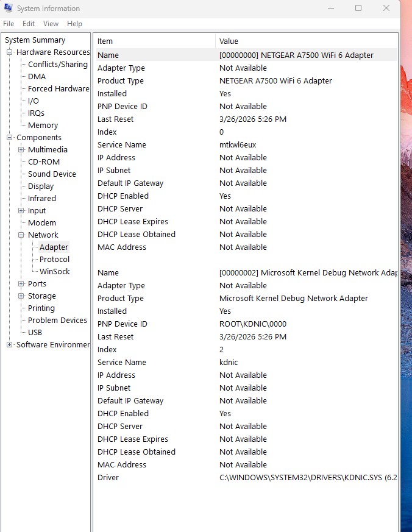Click the Item column header
The image size is (412, 532).
pyautogui.click(x=154, y=41)
